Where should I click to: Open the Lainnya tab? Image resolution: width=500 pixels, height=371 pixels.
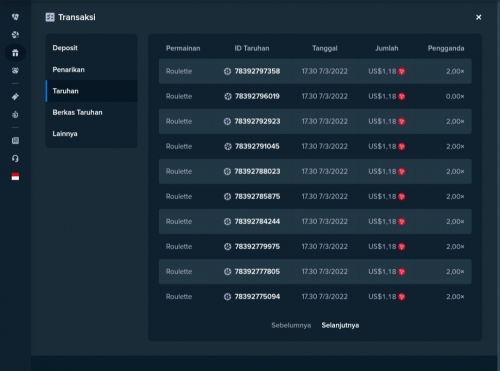(91, 133)
